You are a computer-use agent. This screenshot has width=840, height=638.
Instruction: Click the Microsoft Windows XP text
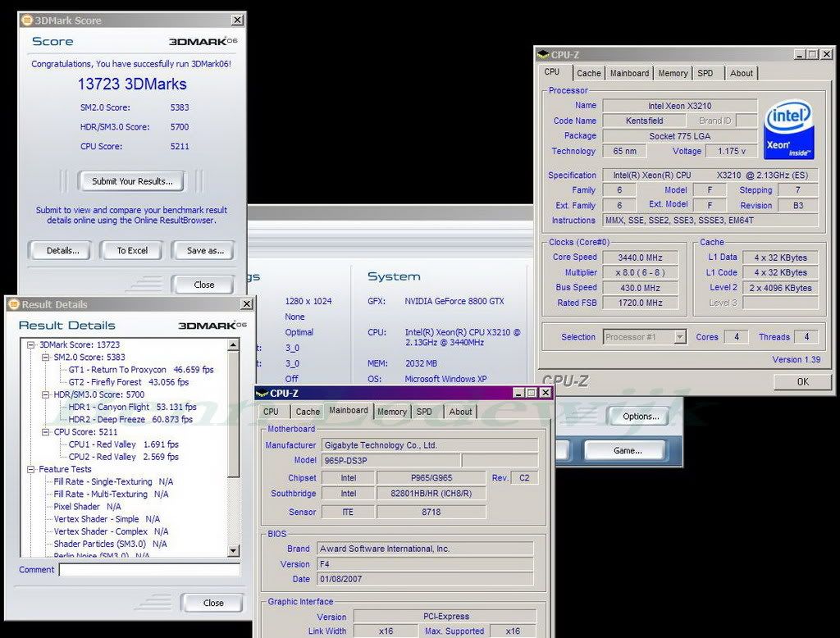click(445, 379)
